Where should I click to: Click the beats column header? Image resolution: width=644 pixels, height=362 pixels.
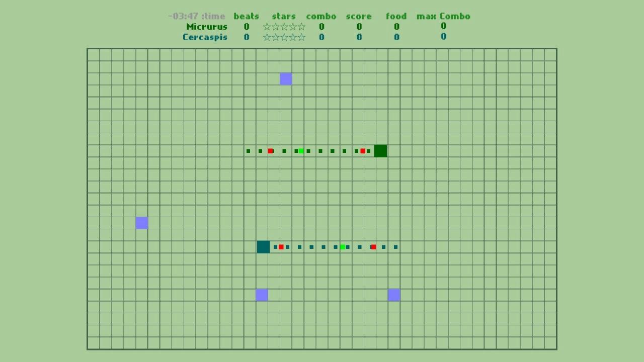pyautogui.click(x=246, y=16)
